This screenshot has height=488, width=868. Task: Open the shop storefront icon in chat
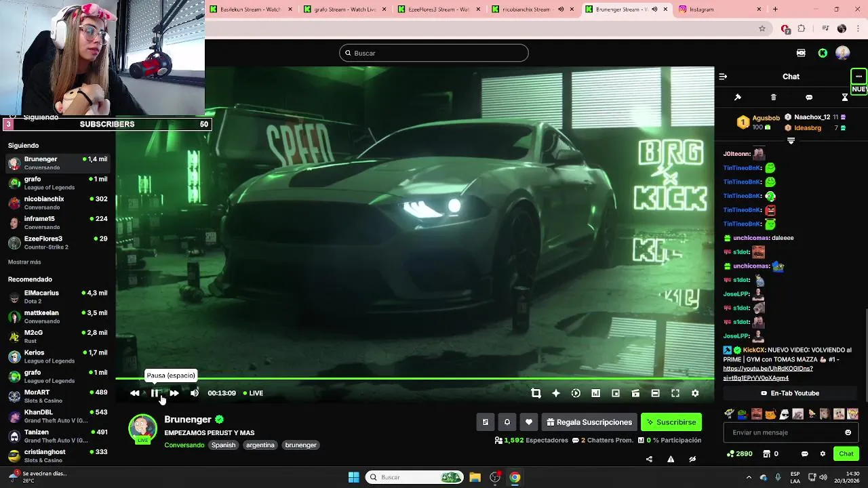(x=767, y=454)
